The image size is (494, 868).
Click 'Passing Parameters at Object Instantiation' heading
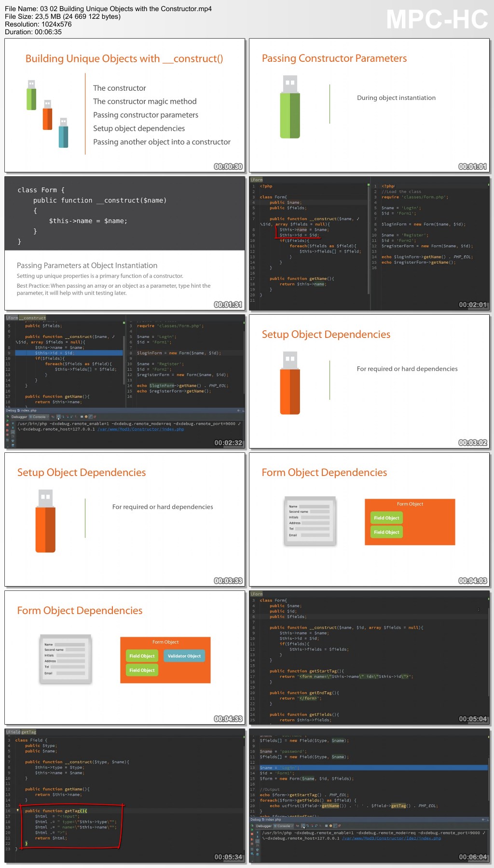87,266
